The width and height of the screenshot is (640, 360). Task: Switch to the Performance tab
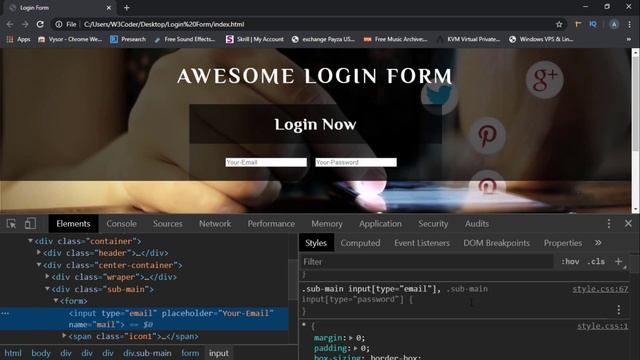[x=271, y=224]
